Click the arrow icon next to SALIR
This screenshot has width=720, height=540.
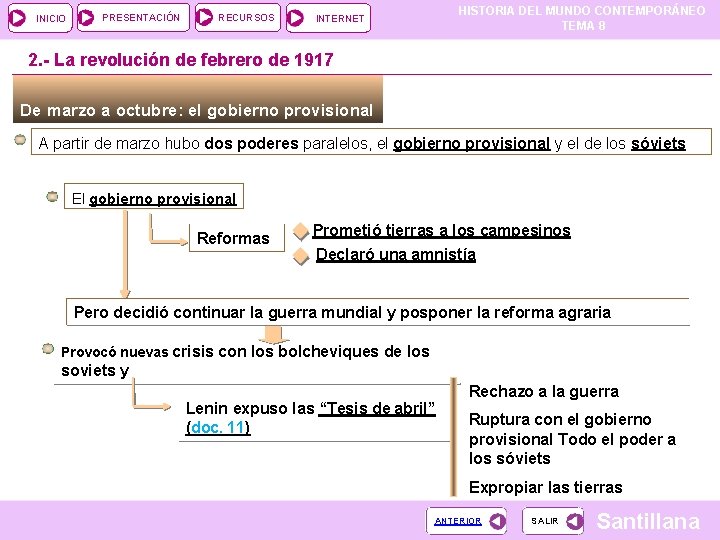[x=574, y=521]
